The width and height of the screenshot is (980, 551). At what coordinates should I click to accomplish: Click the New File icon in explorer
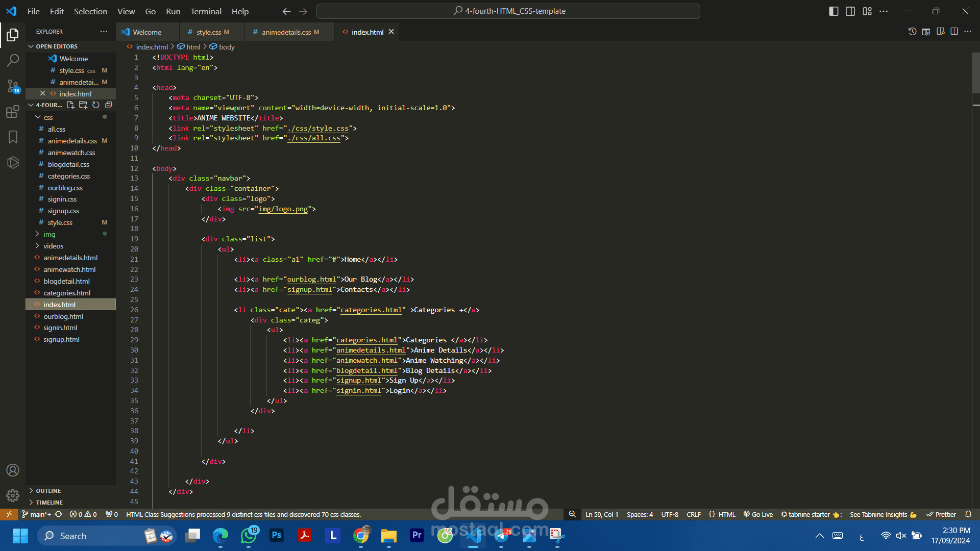point(70,105)
